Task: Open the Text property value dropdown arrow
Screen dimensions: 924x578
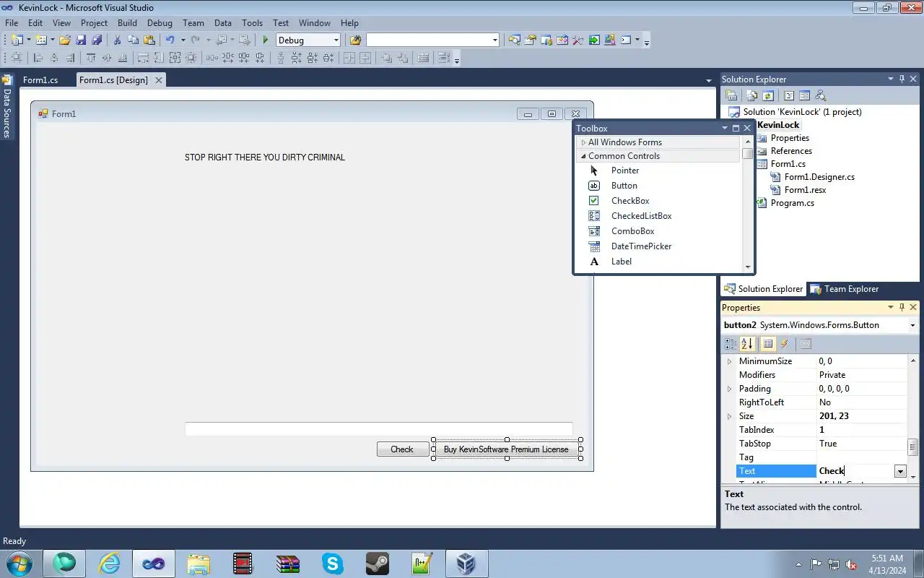Action: [900, 471]
